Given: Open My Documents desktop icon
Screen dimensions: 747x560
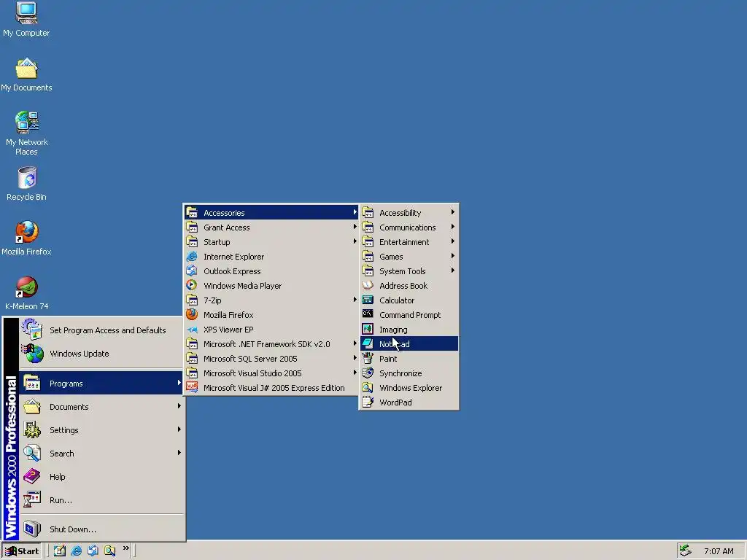Looking at the screenshot, I should click(26, 74).
